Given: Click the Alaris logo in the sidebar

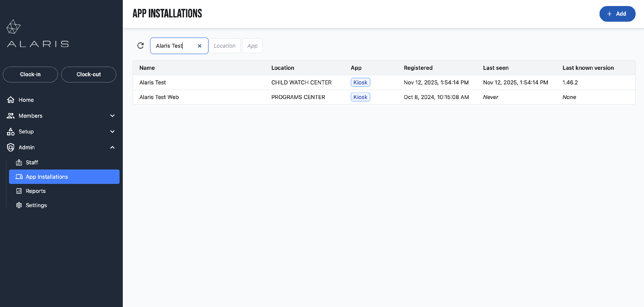Looking at the screenshot, I should click(38, 34).
